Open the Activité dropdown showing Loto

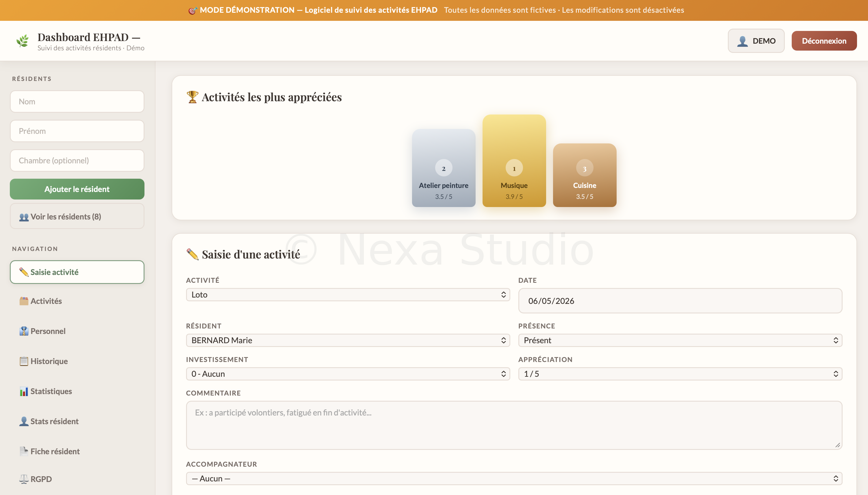(348, 294)
